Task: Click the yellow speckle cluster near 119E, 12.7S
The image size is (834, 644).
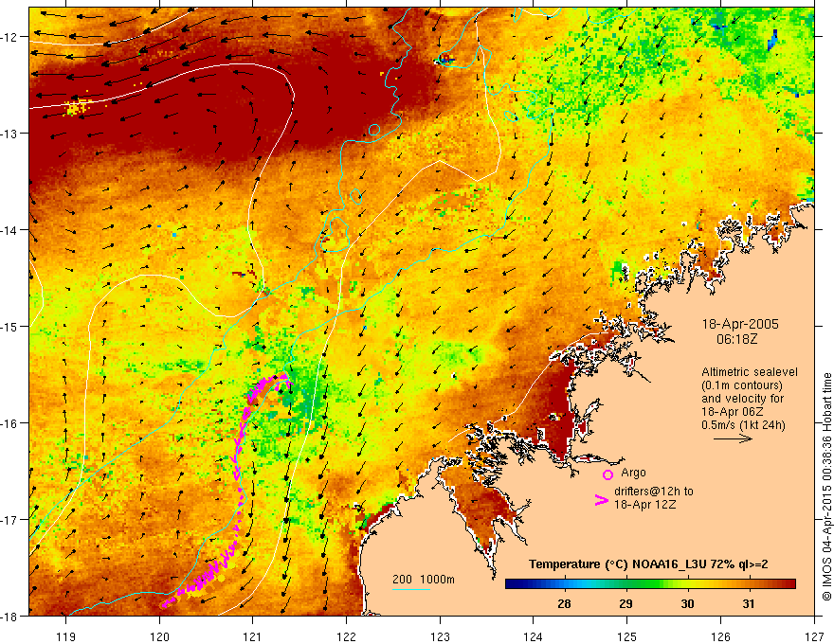Action: point(77,107)
